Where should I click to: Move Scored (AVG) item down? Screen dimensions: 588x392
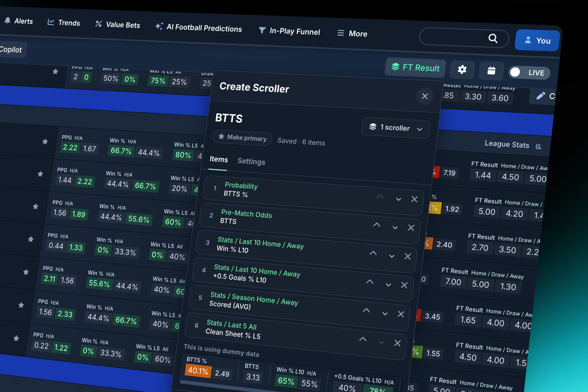click(385, 314)
